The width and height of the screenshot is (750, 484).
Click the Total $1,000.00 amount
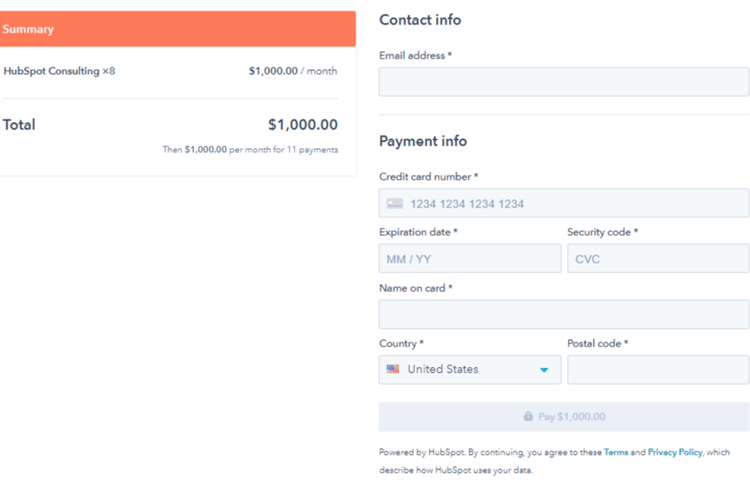pos(302,126)
